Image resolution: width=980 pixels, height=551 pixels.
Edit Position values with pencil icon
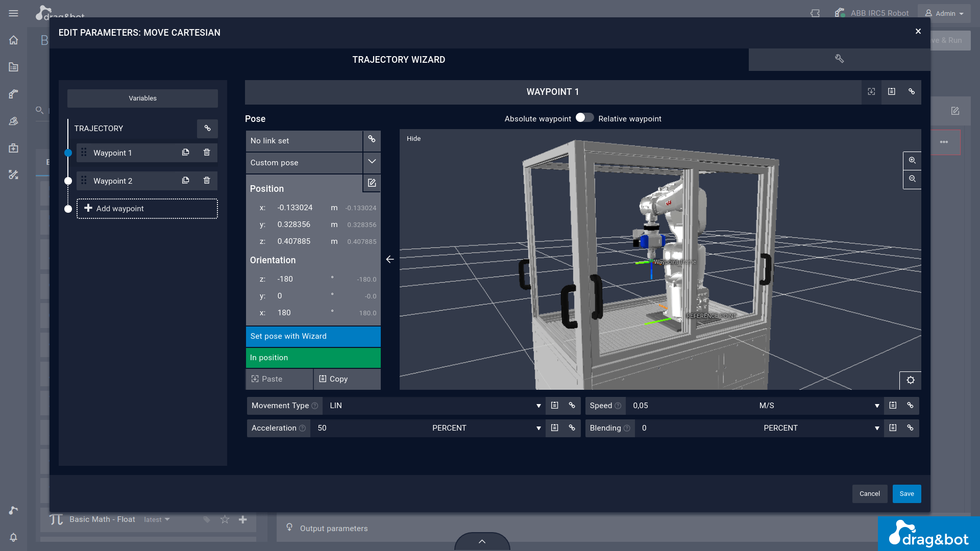(x=372, y=183)
